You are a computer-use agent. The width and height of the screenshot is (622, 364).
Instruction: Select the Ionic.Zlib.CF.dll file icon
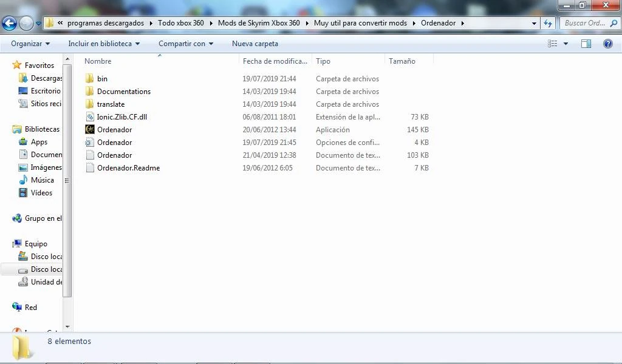tap(90, 116)
